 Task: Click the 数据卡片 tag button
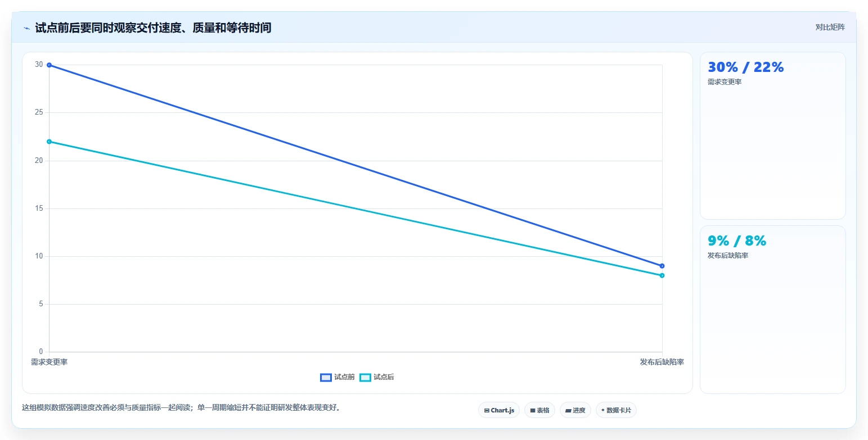click(616, 410)
